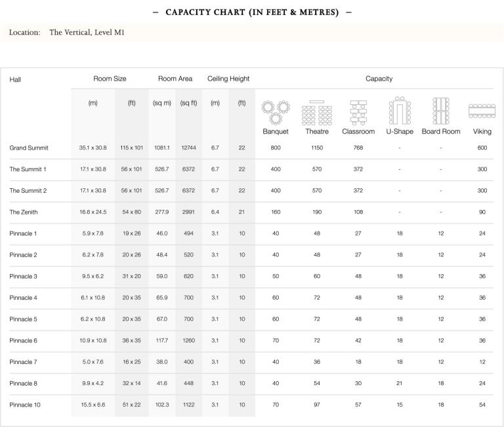Image resolution: width=504 pixels, height=427 pixels.
Task: Click The Vertical, Level M1 location text
Action: [87, 32]
